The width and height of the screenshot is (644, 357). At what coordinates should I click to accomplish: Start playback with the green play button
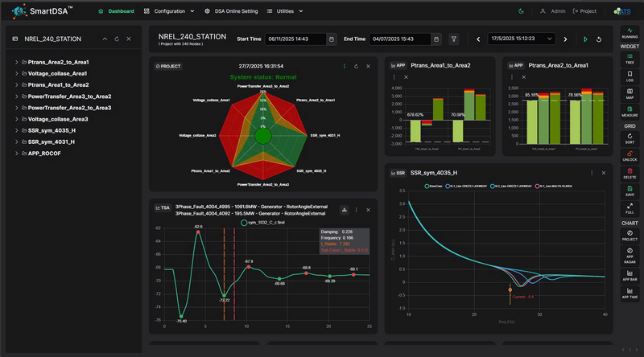pos(585,39)
